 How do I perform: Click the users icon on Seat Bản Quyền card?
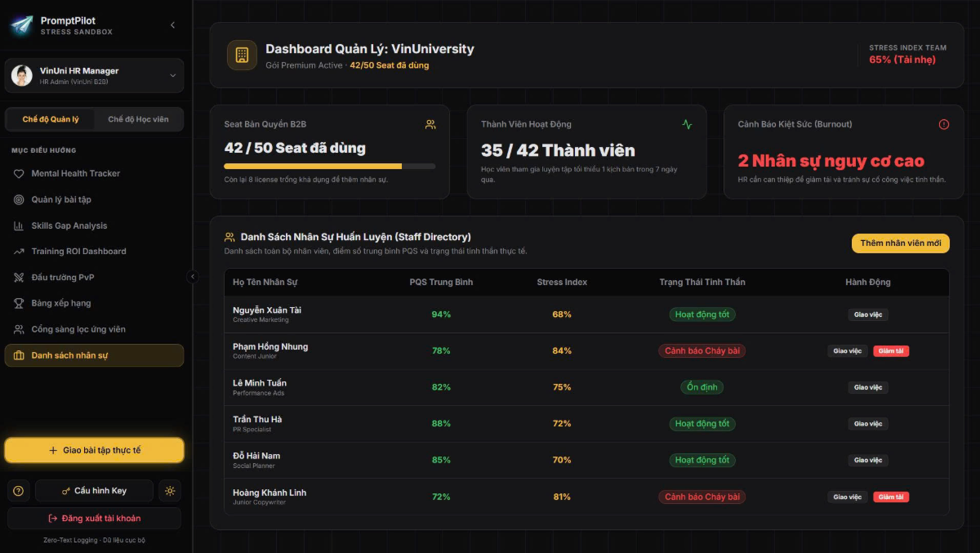pyautogui.click(x=430, y=125)
